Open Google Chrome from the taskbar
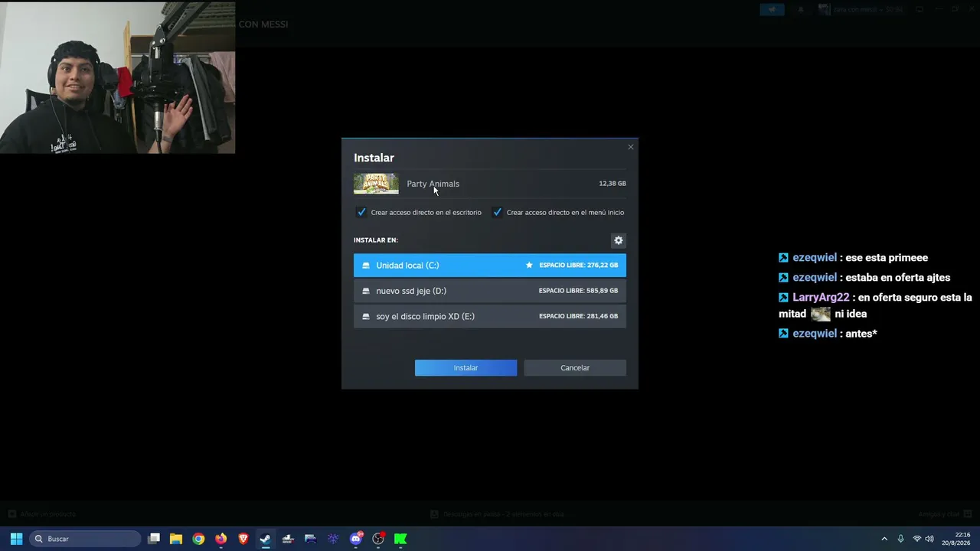 click(x=198, y=539)
